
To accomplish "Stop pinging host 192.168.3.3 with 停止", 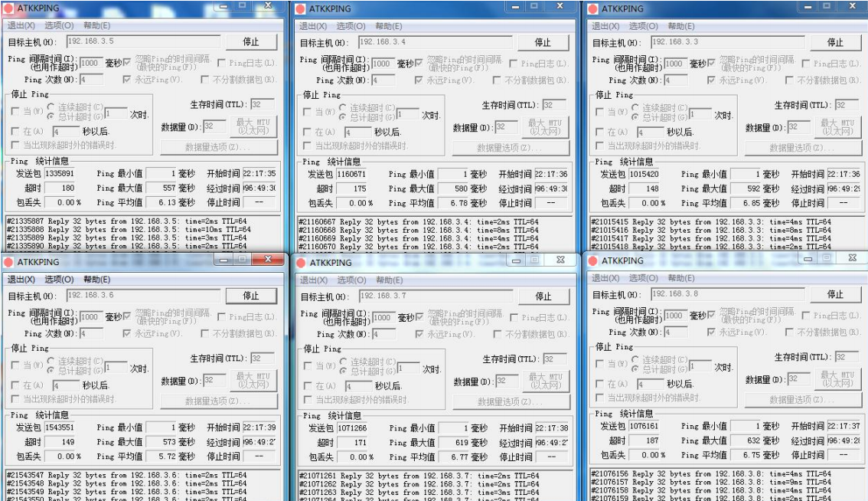I will click(x=835, y=43).
